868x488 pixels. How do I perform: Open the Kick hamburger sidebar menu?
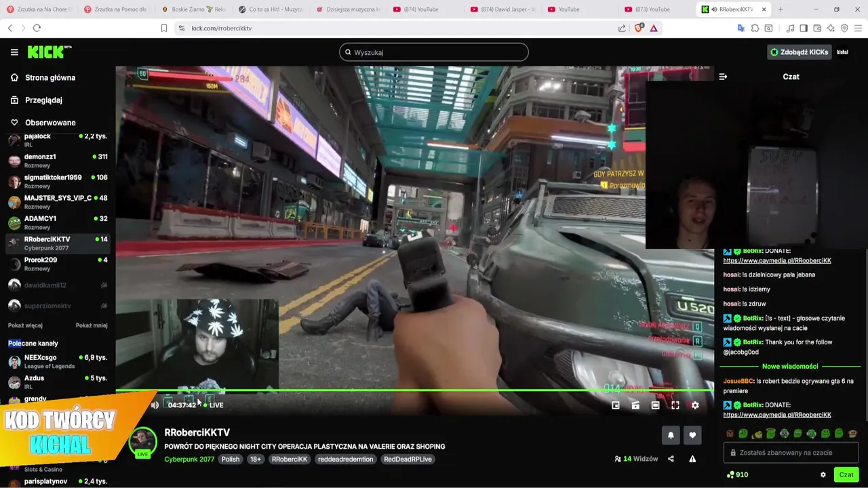click(x=14, y=52)
